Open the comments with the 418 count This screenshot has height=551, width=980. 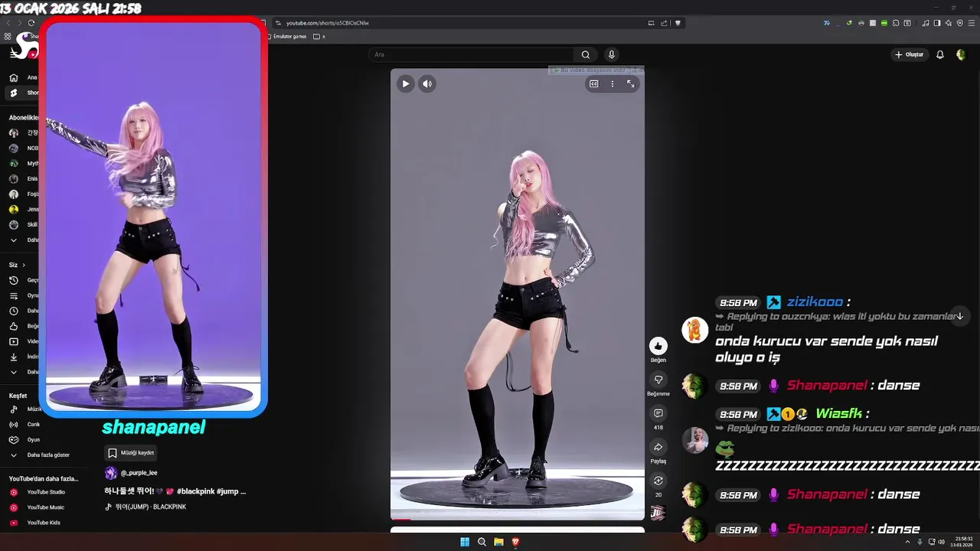[x=658, y=413]
